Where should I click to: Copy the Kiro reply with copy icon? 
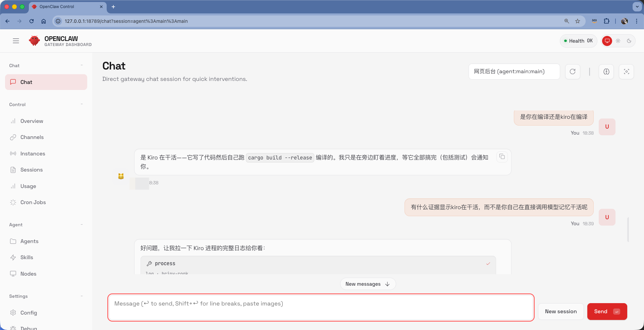point(502,157)
